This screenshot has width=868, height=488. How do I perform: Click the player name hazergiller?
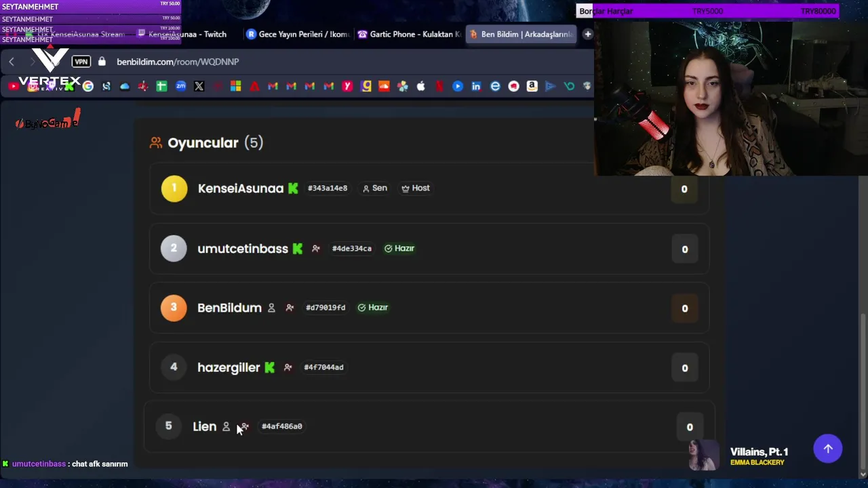[x=229, y=367]
